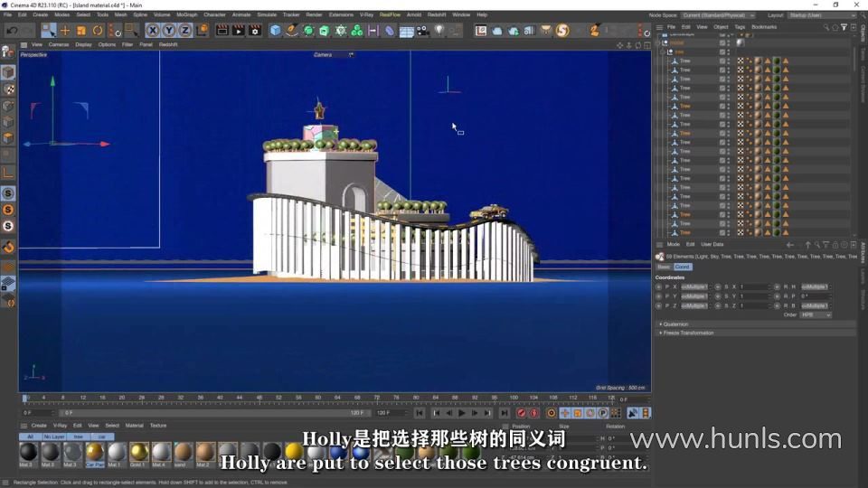Open Attribute Manager hamburger menu

coord(659,244)
